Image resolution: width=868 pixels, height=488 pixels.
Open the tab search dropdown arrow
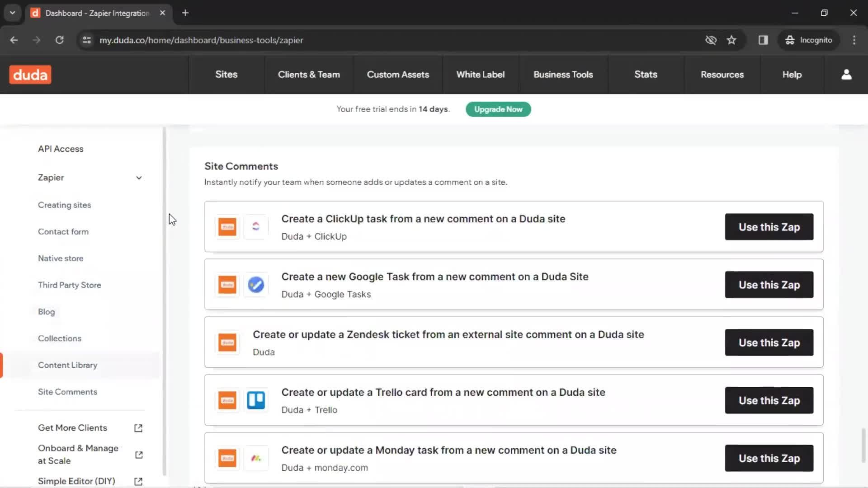click(x=13, y=13)
